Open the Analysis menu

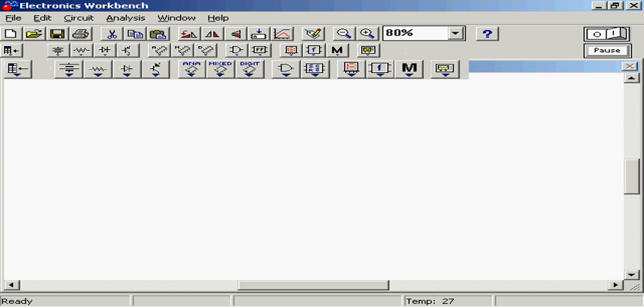click(x=126, y=18)
